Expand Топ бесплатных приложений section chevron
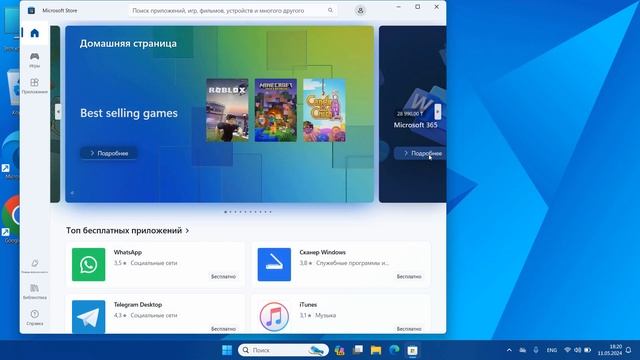This screenshot has width=640, height=360. pyautogui.click(x=187, y=231)
